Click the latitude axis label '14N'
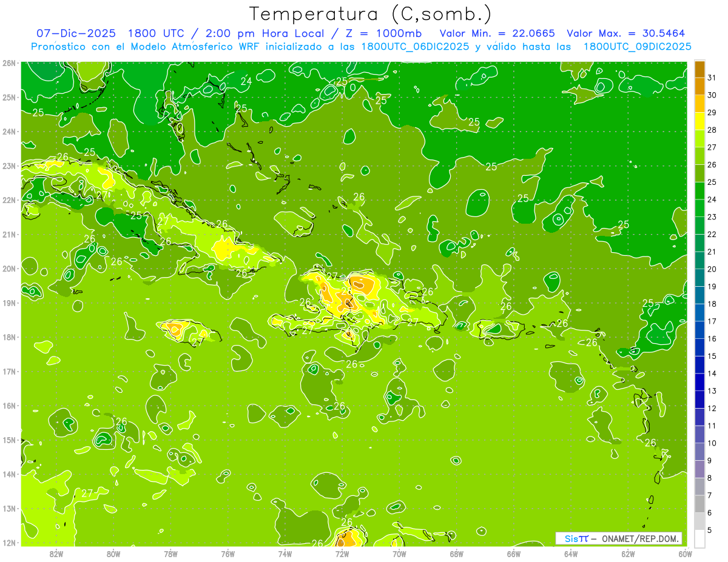The height and width of the screenshot is (562, 728). point(9,474)
